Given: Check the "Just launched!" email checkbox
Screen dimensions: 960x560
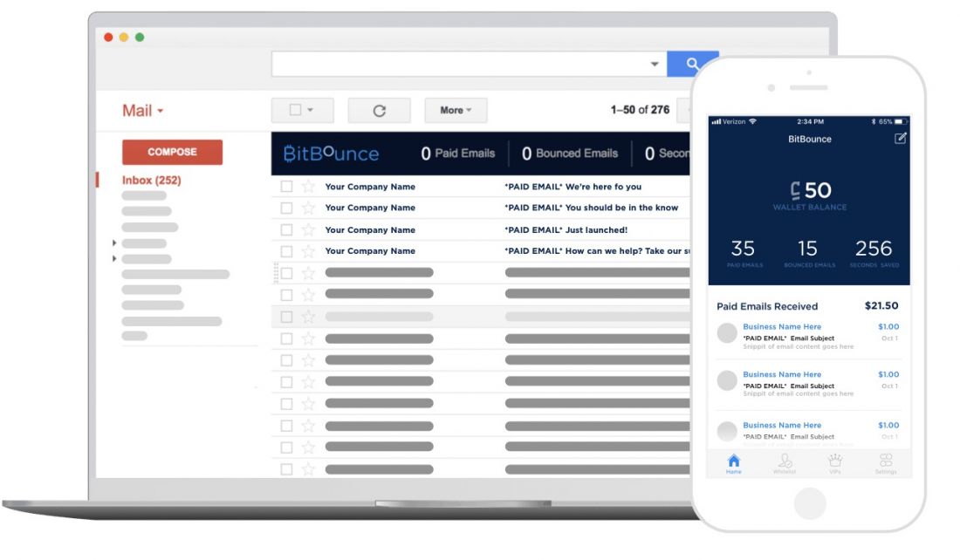Looking at the screenshot, I should tap(286, 229).
